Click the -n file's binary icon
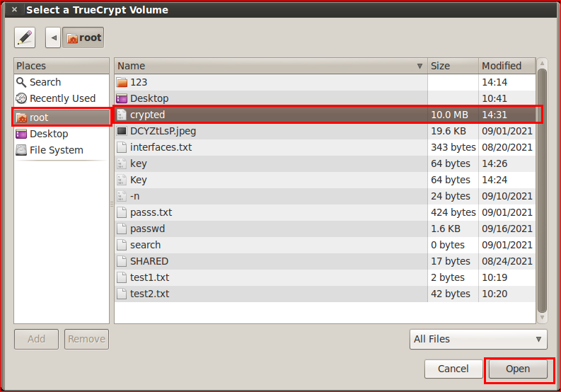This screenshot has height=392, width=561. [122, 196]
